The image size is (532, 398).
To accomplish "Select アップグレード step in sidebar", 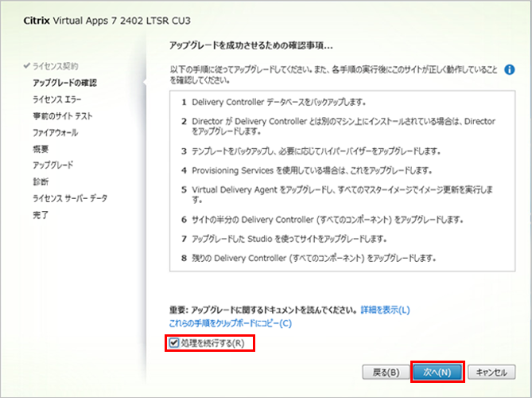I will 52,165.
